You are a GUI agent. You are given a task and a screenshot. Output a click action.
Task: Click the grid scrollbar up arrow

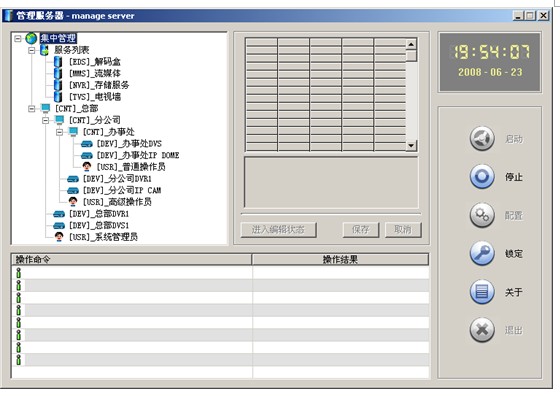point(411,44)
